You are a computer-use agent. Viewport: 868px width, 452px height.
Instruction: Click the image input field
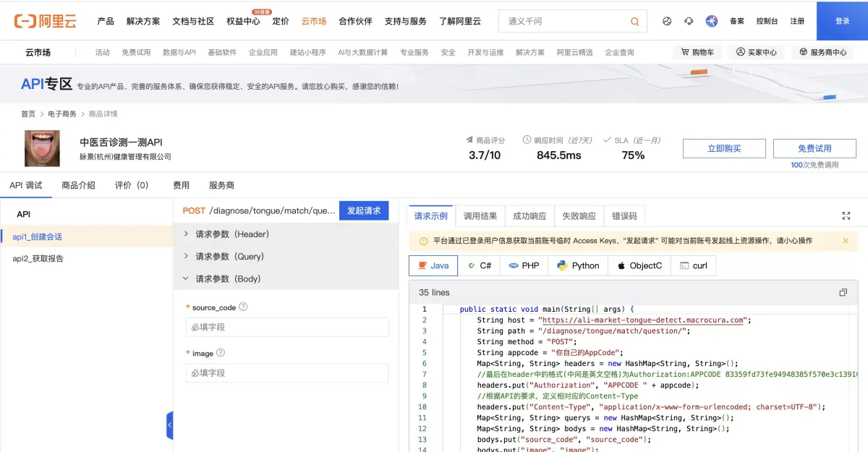287,372
